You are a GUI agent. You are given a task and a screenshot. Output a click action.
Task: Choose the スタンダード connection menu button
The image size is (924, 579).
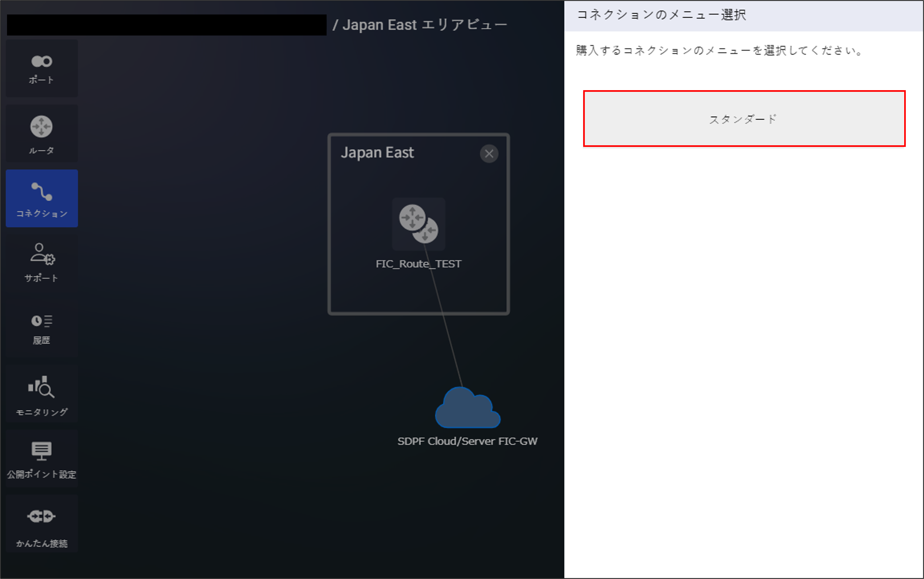(744, 119)
